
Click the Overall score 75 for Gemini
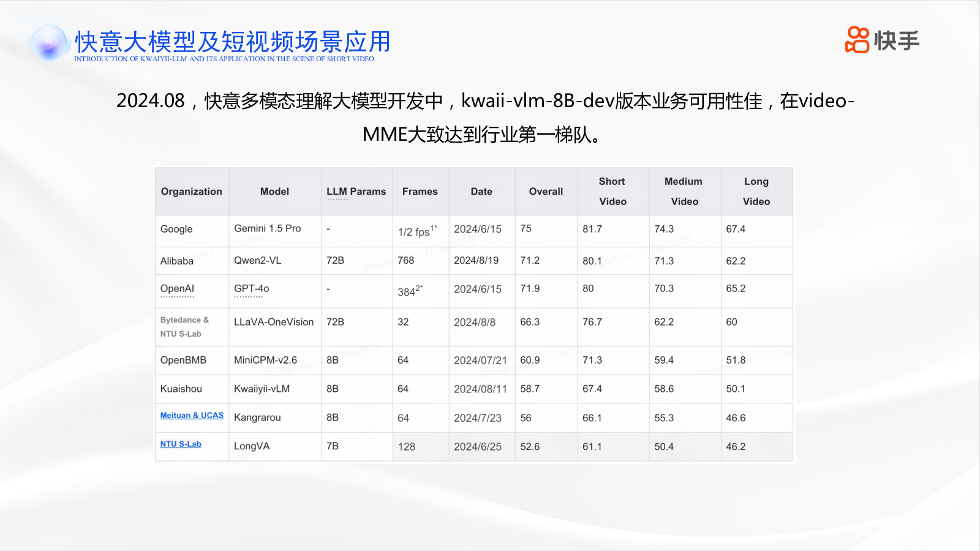(526, 228)
